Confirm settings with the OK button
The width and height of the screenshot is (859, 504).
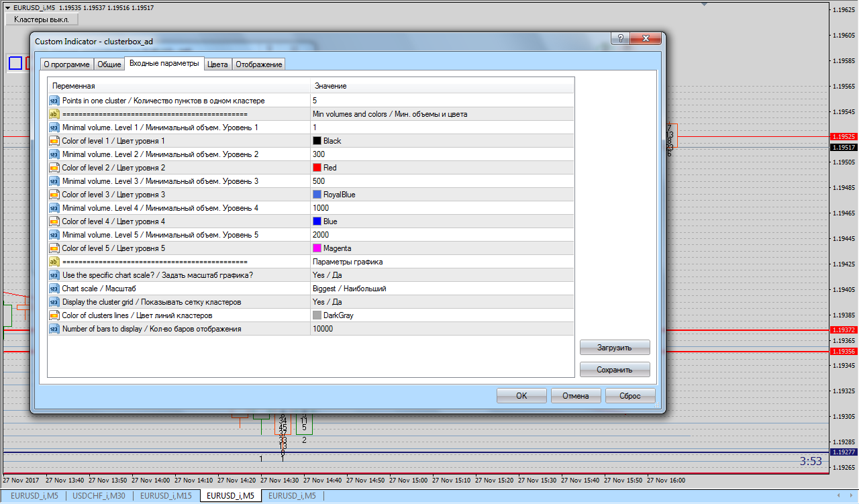tap(521, 396)
